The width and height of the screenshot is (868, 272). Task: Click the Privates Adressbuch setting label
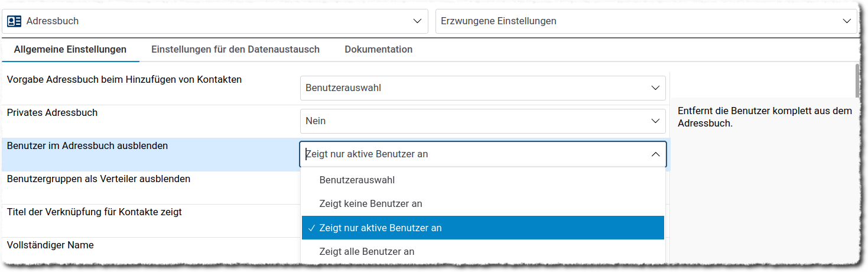52,112
